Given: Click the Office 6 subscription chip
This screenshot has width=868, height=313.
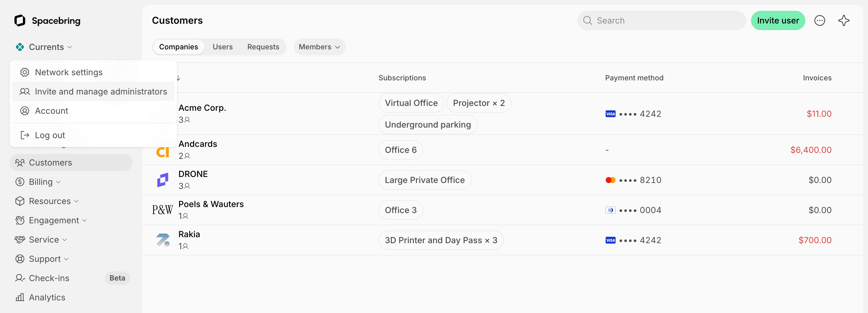Looking at the screenshot, I should tap(401, 150).
